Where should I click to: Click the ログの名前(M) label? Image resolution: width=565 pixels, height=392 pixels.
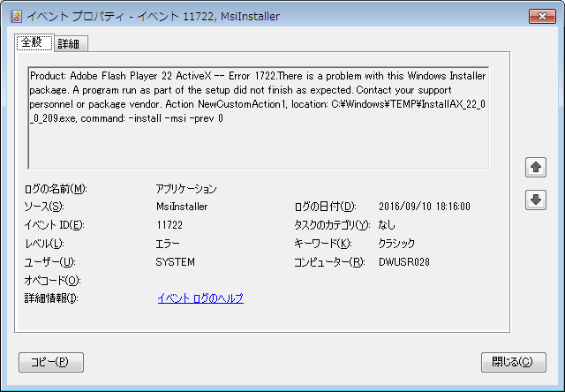click(56, 188)
